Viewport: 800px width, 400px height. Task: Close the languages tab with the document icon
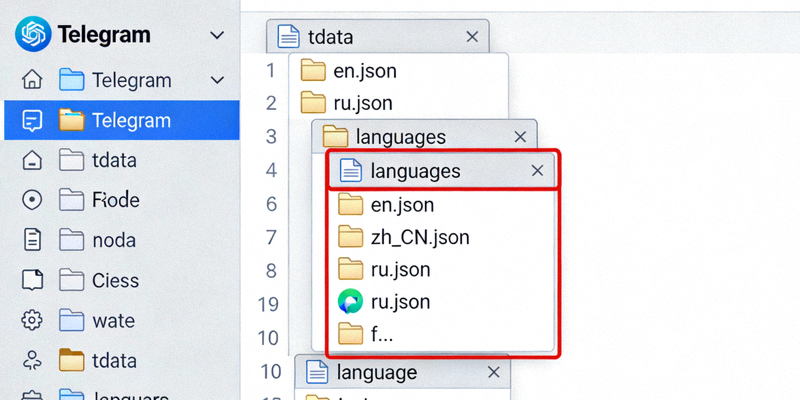tap(537, 171)
